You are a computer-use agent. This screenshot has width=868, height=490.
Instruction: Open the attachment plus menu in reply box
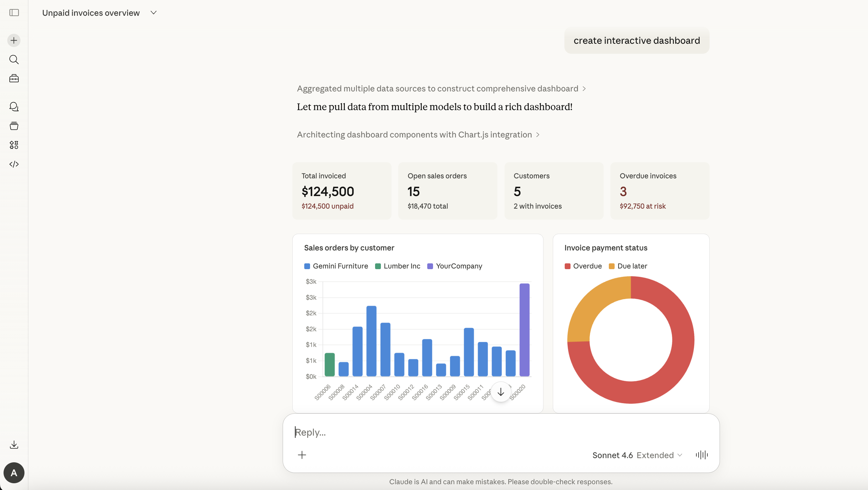(302, 455)
